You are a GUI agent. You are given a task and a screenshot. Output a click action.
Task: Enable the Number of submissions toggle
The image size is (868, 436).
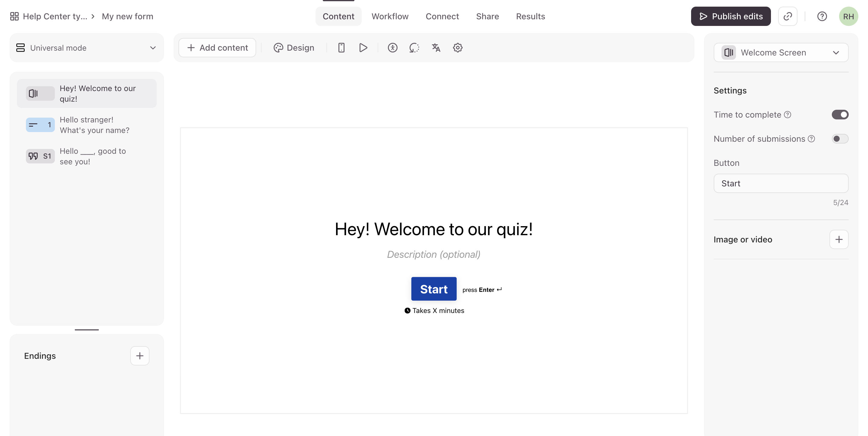coord(840,139)
